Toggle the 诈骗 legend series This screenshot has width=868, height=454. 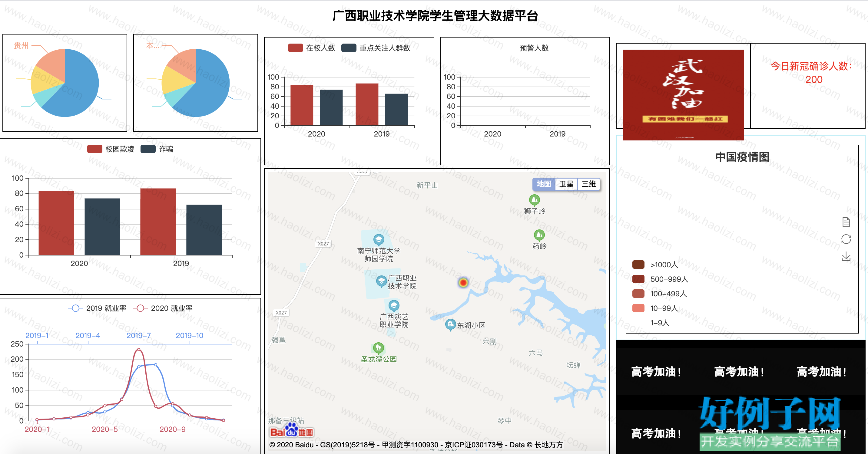coord(157,149)
